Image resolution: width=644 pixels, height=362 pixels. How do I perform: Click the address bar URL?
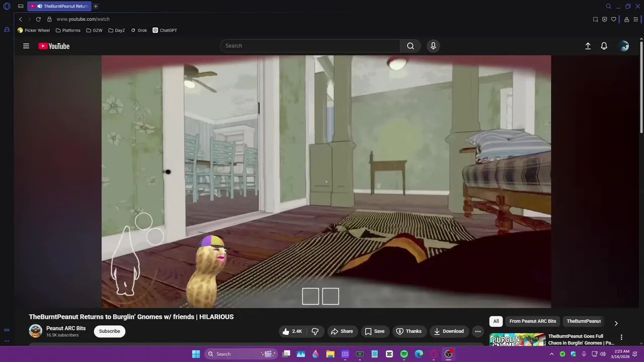pyautogui.click(x=83, y=19)
